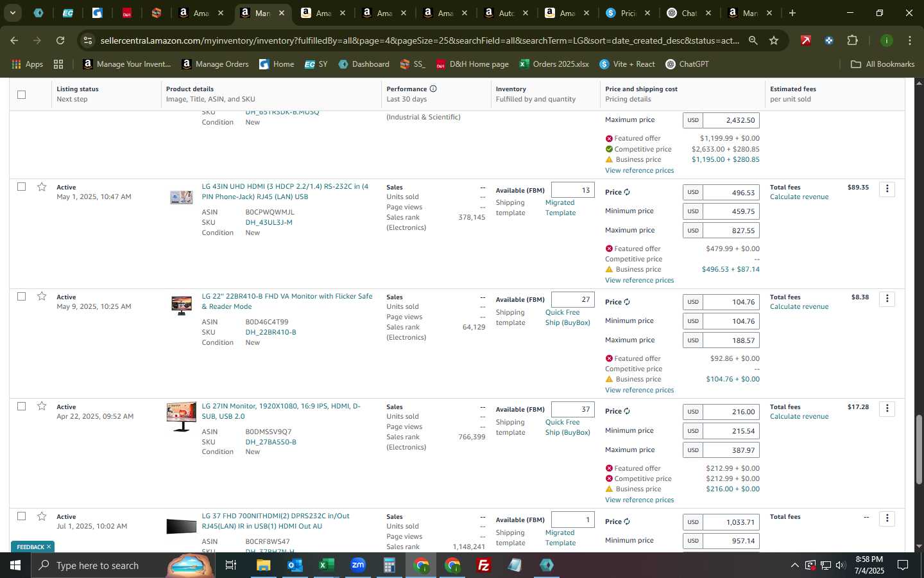This screenshot has height=578, width=924.
Task: Click Calculate revenue for LG 27IN Monitor
Action: (x=799, y=416)
